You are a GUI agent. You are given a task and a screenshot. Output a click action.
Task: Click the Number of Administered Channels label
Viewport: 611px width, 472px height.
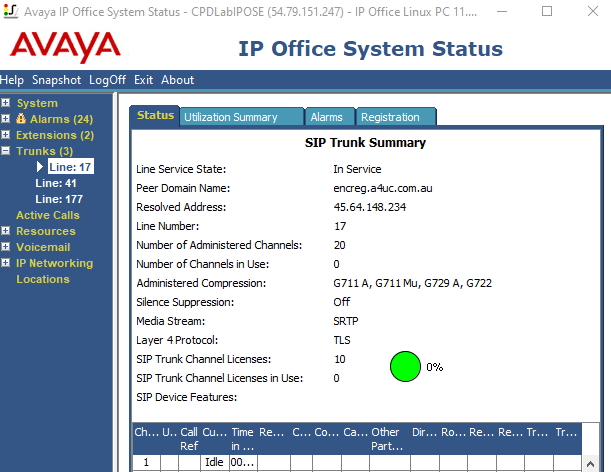coord(219,245)
